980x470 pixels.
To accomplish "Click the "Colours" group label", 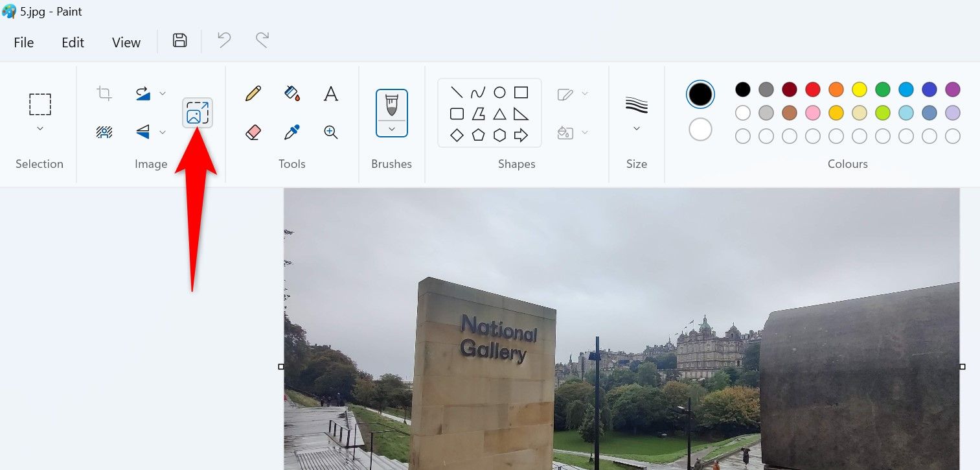I will pos(848,164).
